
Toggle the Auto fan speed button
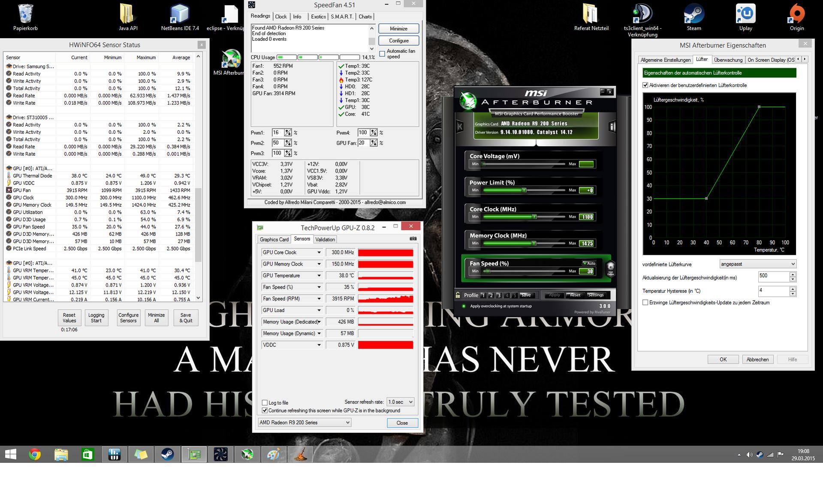coord(589,263)
